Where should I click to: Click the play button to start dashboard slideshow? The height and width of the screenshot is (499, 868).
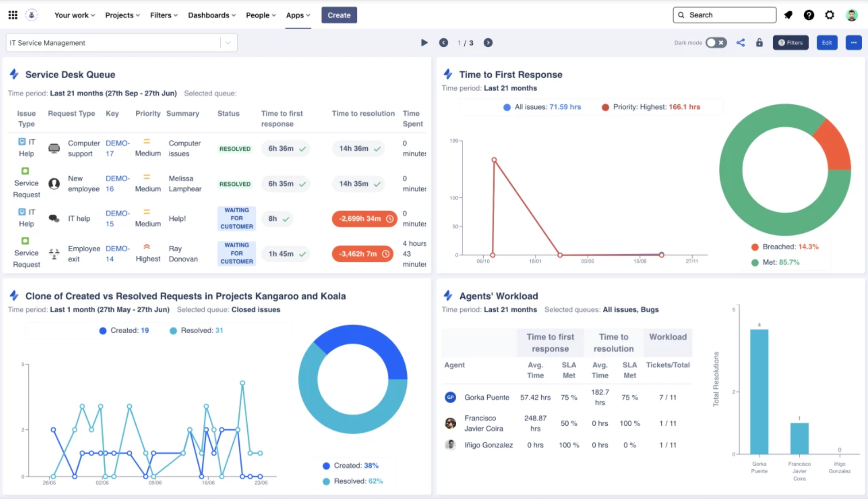(424, 42)
